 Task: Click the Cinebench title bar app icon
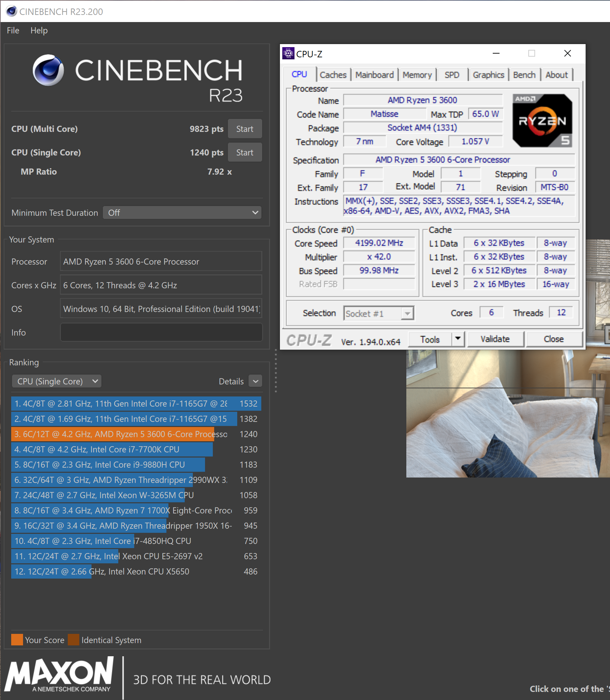(x=11, y=11)
